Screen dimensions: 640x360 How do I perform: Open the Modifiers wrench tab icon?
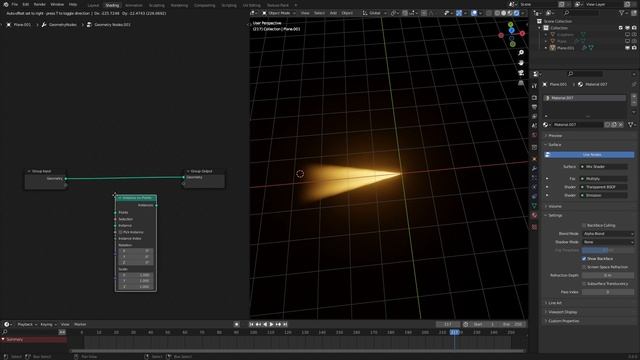[534, 168]
